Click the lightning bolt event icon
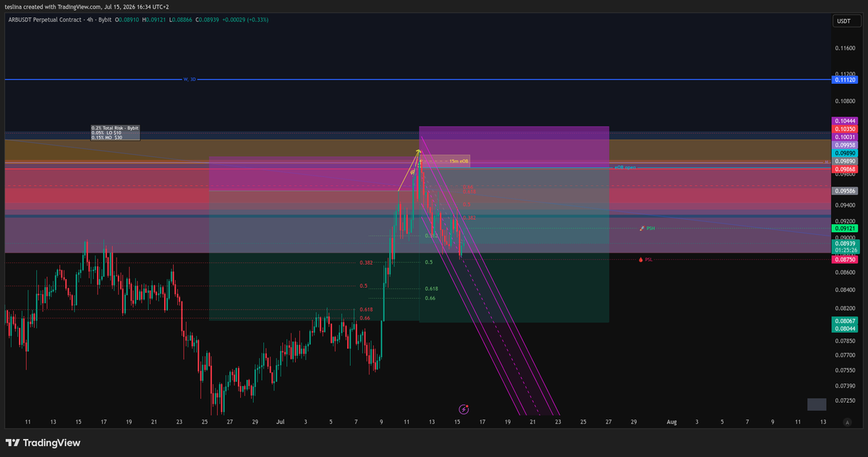The width and height of the screenshot is (868, 457). point(464,409)
